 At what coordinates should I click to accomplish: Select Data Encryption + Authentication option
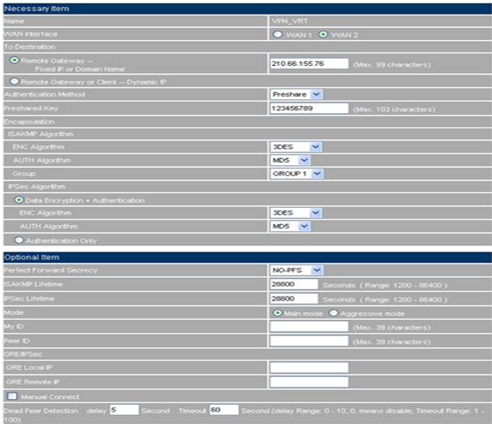pos(19,200)
